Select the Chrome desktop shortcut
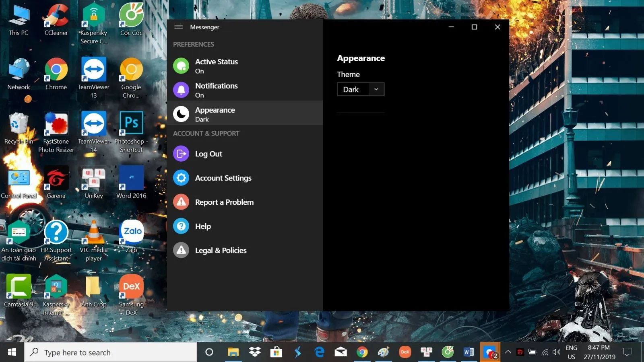 [x=56, y=74]
